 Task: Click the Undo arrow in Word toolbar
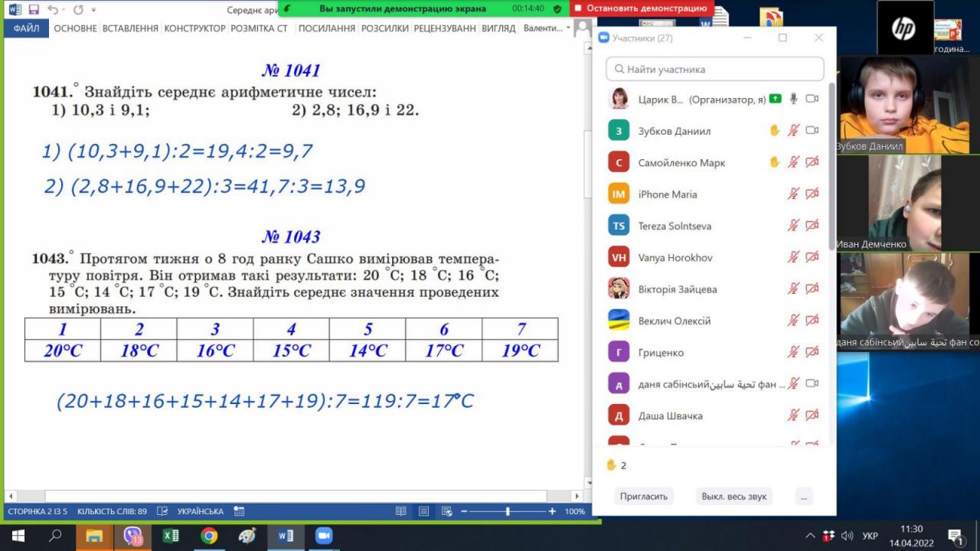(53, 10)
